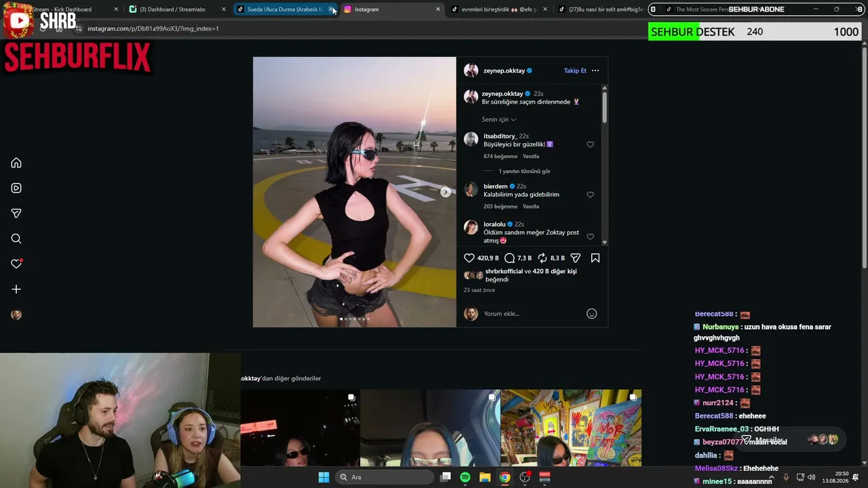Switch to the Kick Dashboard tab
Image resolution: width=868 pixels, height=488 pixels.
65,9
